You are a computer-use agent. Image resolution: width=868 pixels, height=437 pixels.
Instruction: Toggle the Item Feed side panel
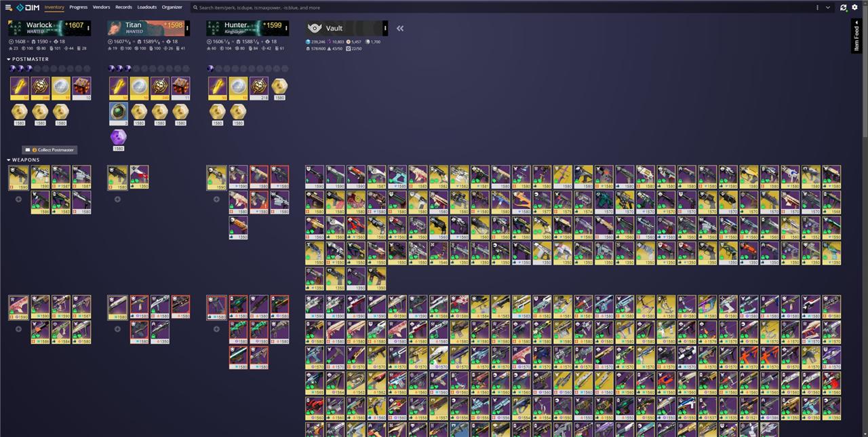[x=856, y=36]
